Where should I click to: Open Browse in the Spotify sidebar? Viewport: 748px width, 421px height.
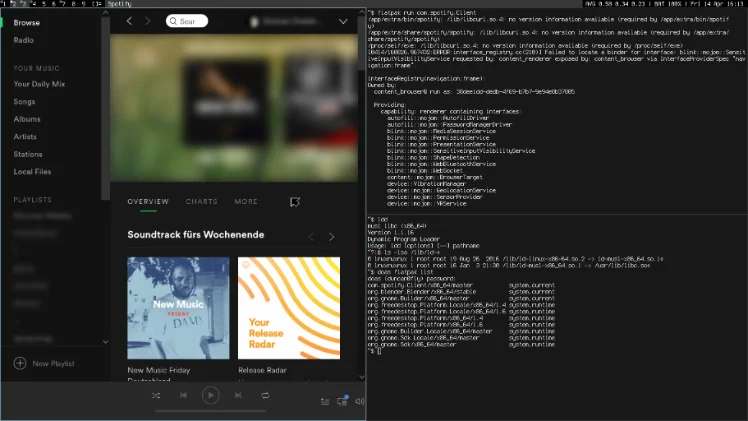click(x=27, y=22)
